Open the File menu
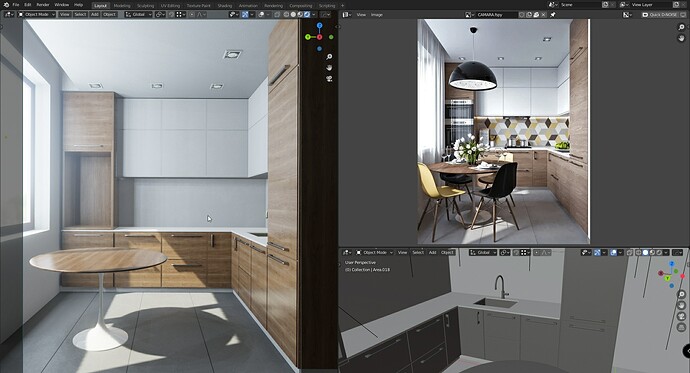Screen dimensions: 690x373 point(16,4)
